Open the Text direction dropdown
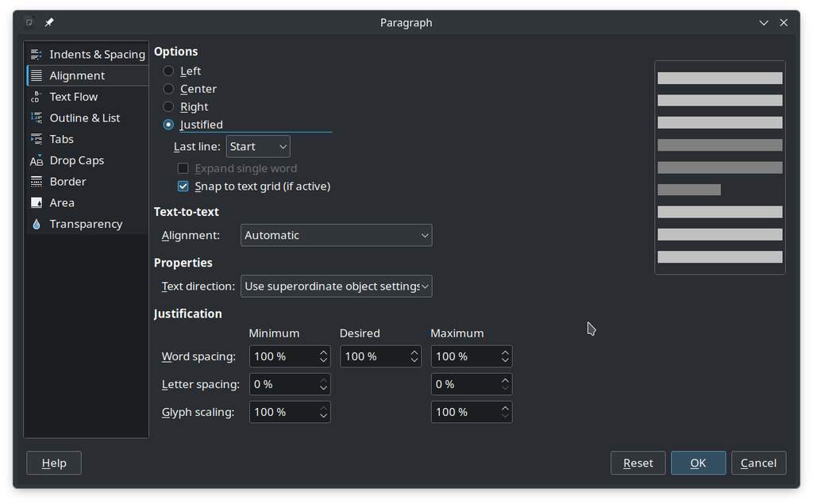 click(336, 287)
